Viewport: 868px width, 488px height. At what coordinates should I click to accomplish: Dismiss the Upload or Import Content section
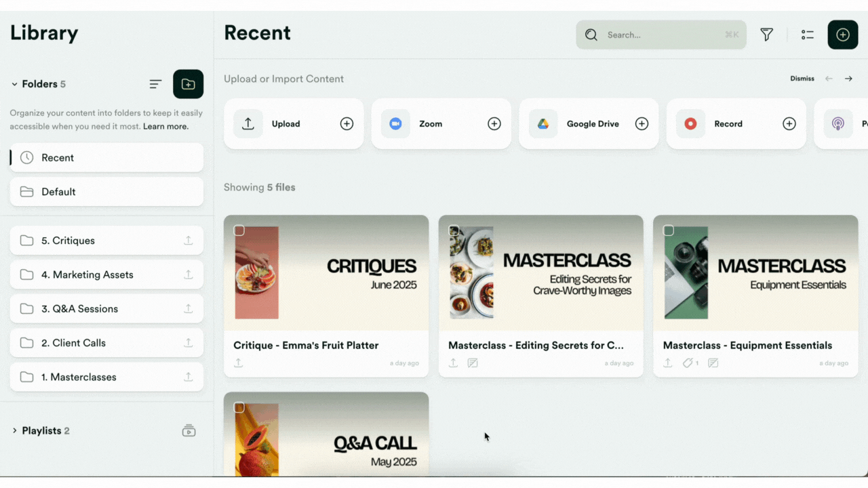[802, 79]
